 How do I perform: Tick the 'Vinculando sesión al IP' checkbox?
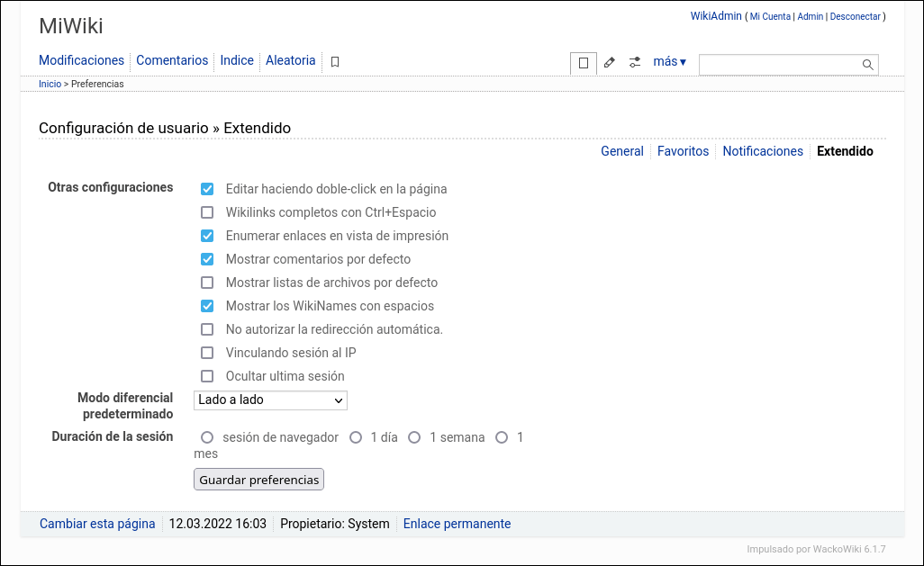(207, 353)
